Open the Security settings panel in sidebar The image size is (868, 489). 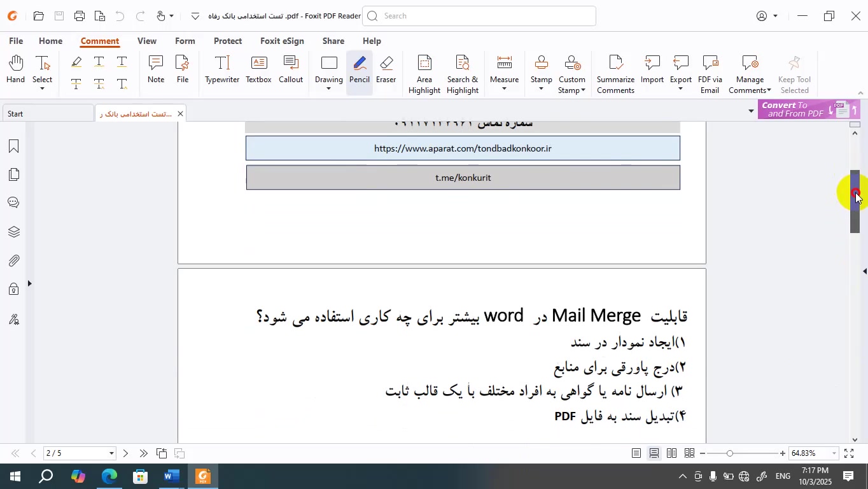tap(13, 290)
